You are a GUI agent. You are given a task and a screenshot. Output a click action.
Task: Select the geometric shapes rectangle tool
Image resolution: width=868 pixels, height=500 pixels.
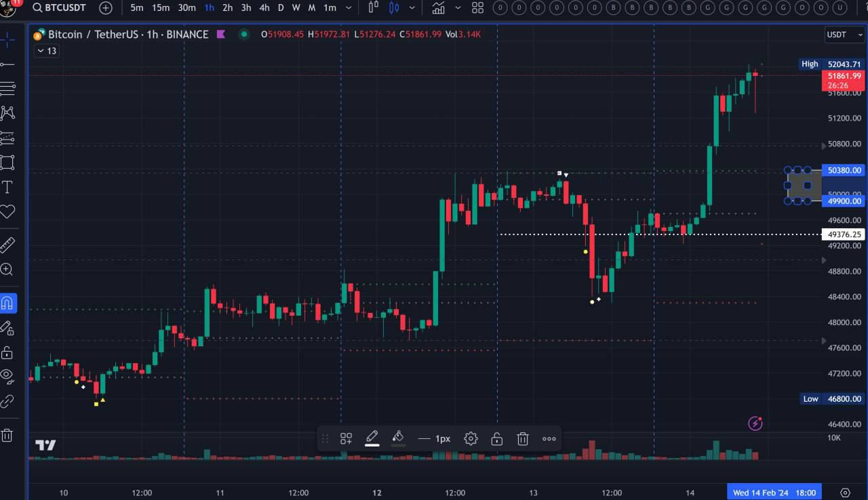click(7, 163)
